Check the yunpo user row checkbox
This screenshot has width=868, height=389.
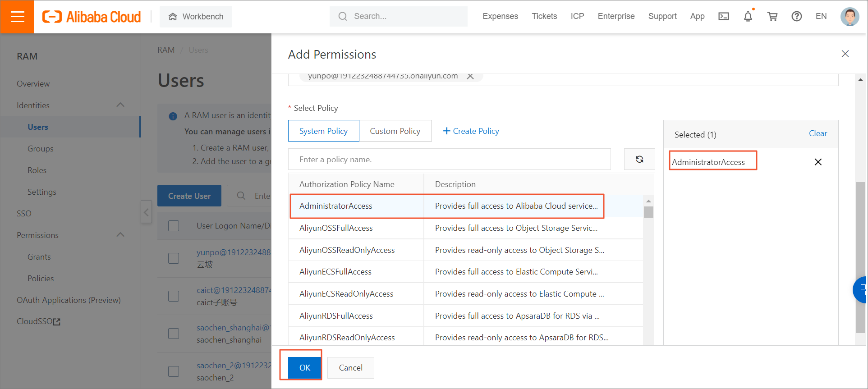coord(174,258)
